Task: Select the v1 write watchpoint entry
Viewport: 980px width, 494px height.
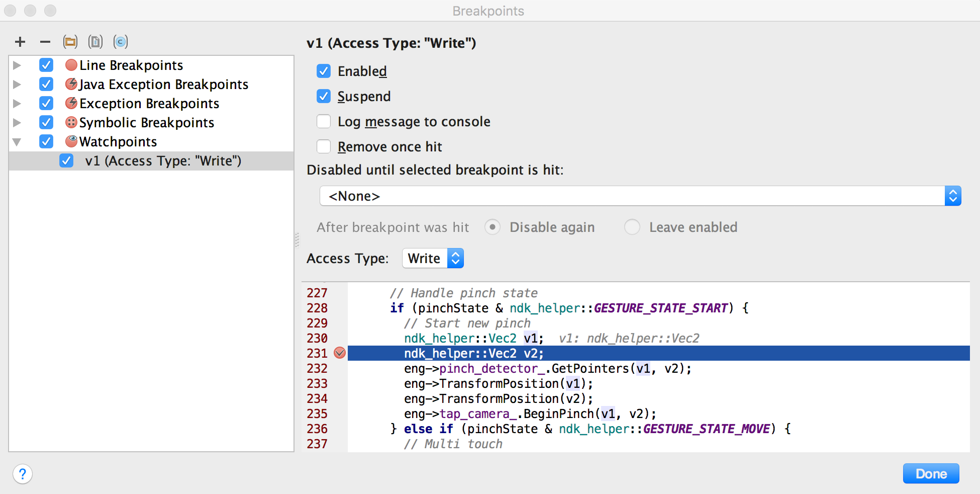Action: pyautogui.click(x=163, y=161)
